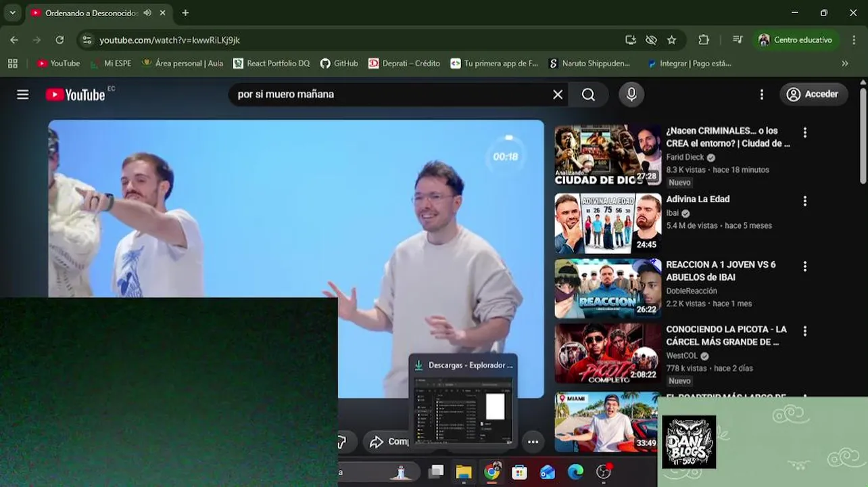Screen dimensions: 868x487
Task: Open more actions ellipsis under the video
Action: tap(533, 442)
